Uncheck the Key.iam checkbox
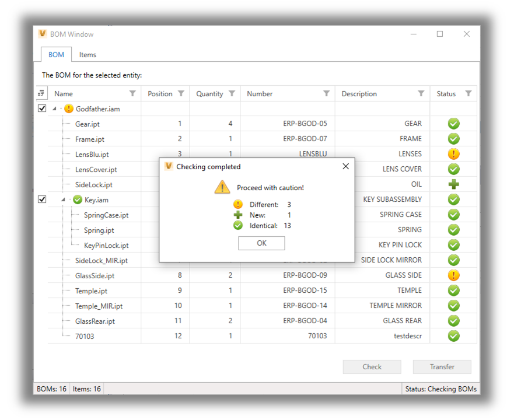 pyautogui.click(x=41, y=199)
